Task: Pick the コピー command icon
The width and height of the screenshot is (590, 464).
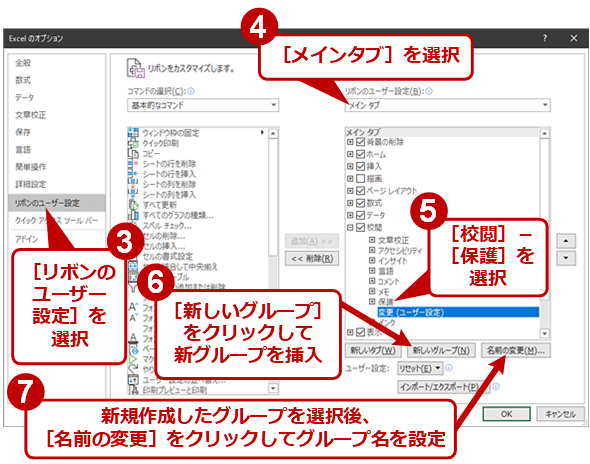Action: tap(133, 153)
